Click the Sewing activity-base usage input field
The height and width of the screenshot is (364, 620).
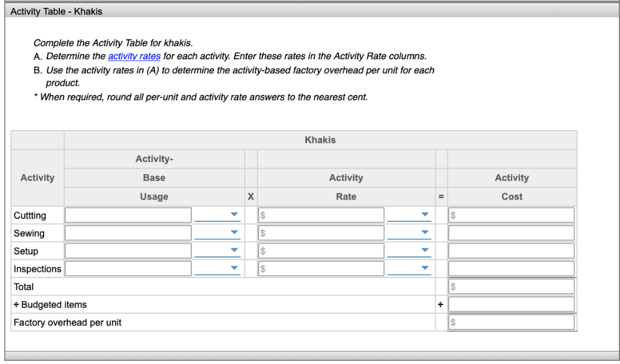pyautogui.click(x=128, y=233)
